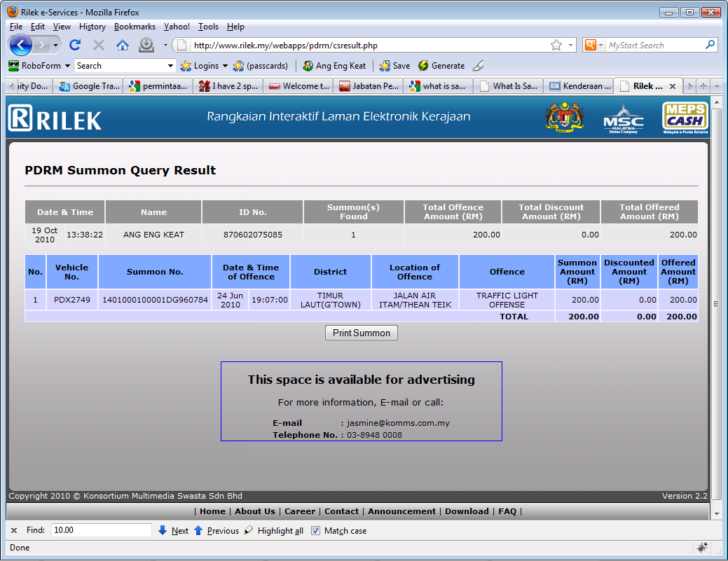Viewport: 728px width, 561px height.
Task: Click the RoboForm logo icon
Action: click(x=13, y=66)
